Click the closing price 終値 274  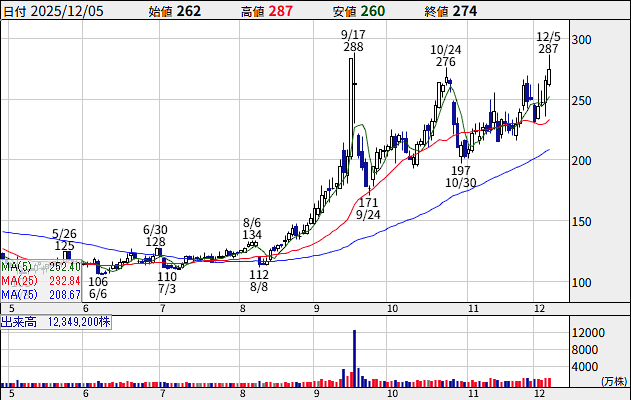coord(451,11)
